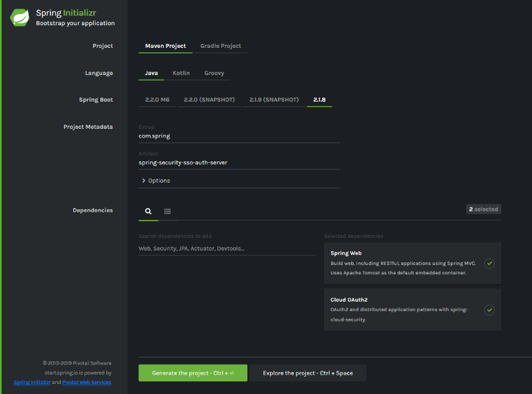Click the Dependencies section label
The image size is (532, 394).
tap(92, 210)
